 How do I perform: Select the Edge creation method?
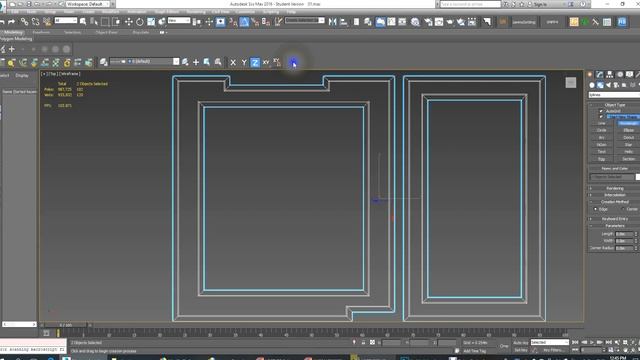pos(596,209)
